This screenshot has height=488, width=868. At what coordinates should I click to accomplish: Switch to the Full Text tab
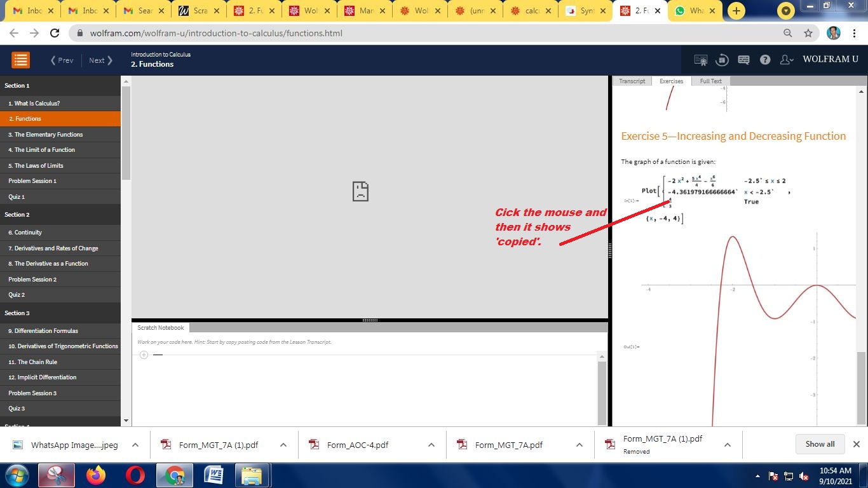tap(710, 81)
